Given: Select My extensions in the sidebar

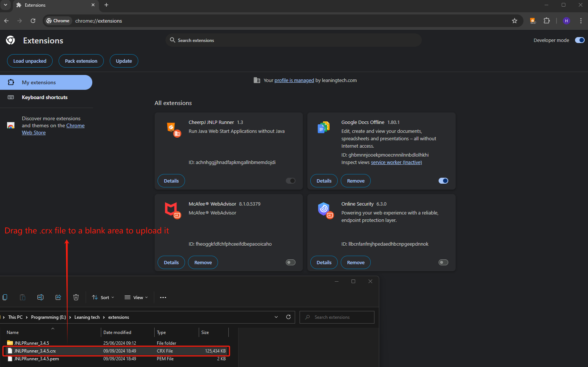Looking at the screenshot, I should point(39,82).
